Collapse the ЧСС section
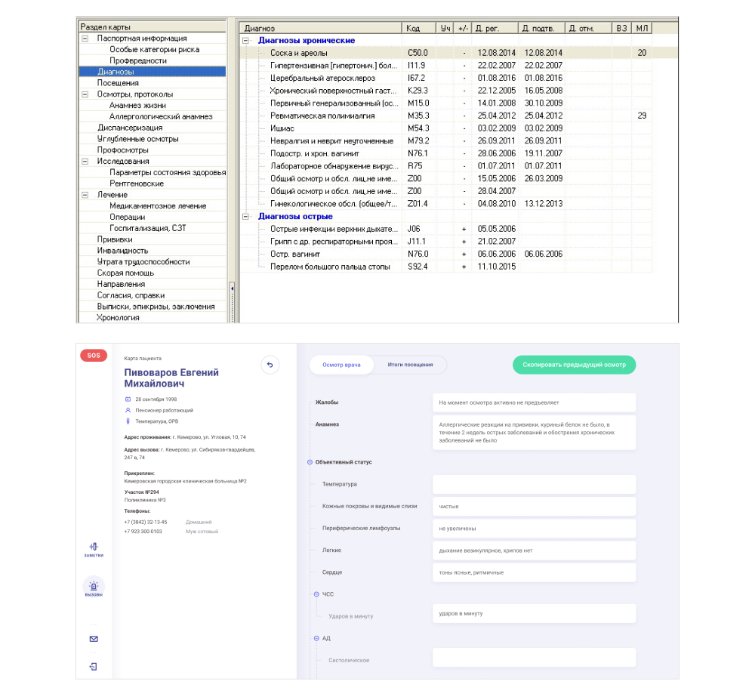755x700 pixels. click(316, 594)
